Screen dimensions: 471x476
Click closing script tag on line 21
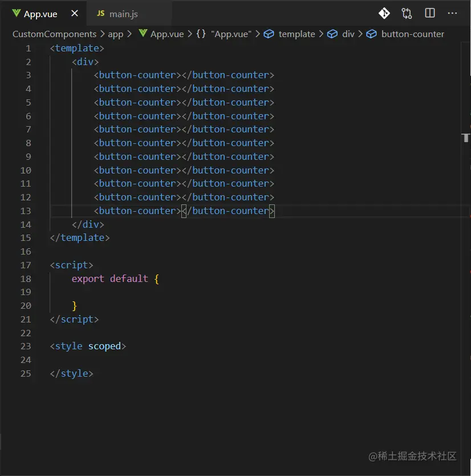(x=74, y=320)
